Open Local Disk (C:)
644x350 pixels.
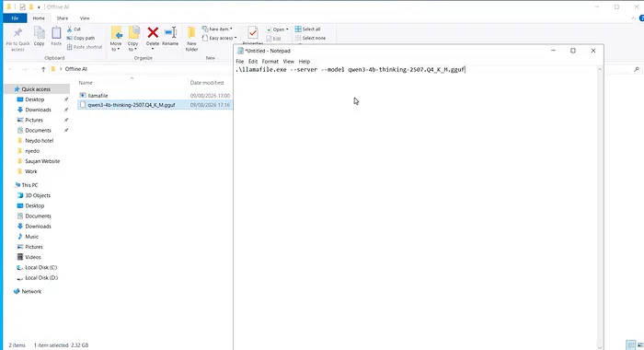click(41, 267)
